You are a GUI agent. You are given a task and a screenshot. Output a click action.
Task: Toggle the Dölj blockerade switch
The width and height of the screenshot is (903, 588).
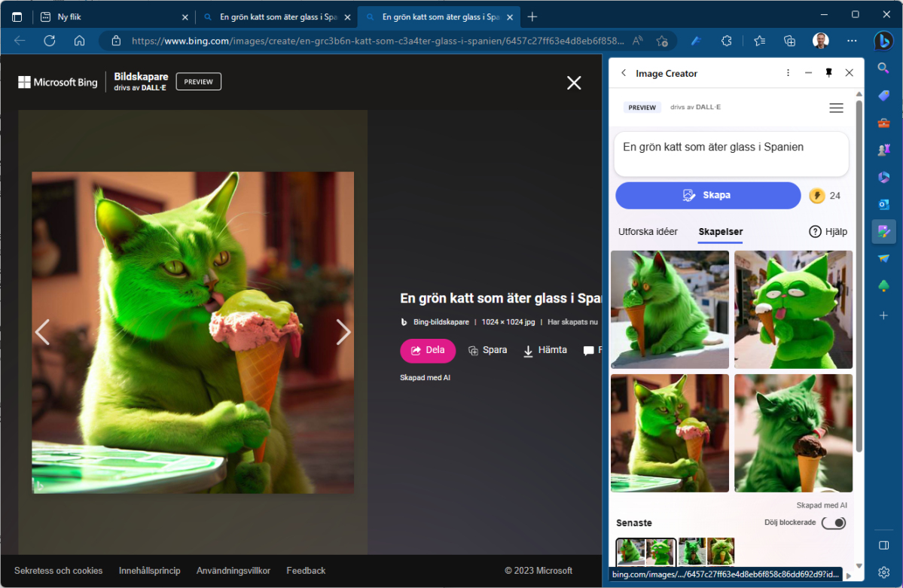(x=833, y=522)
